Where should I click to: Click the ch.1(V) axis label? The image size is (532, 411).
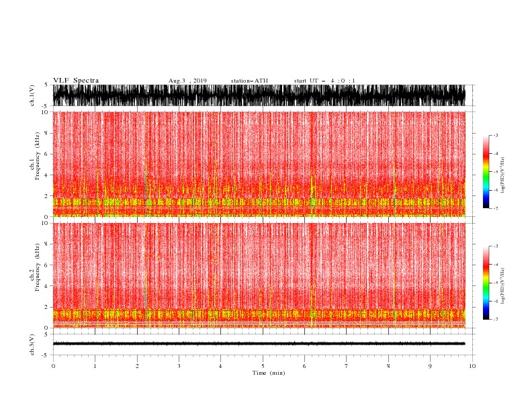32,95
